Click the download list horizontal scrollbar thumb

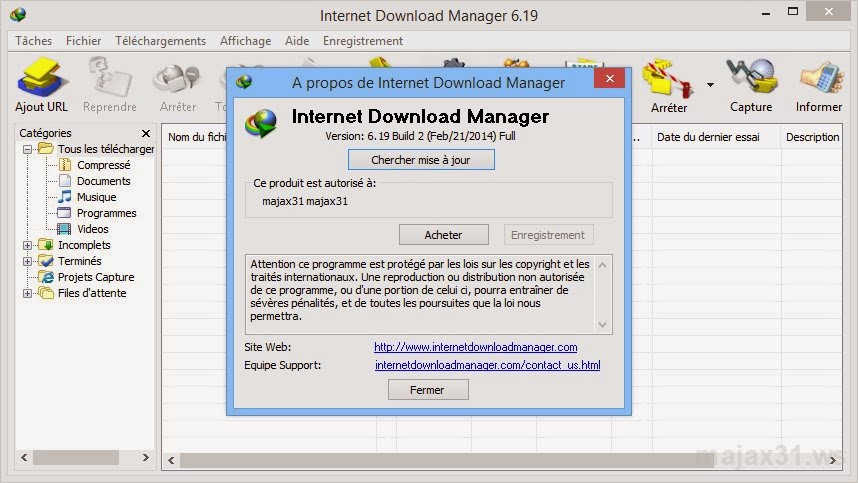[447, 461]
